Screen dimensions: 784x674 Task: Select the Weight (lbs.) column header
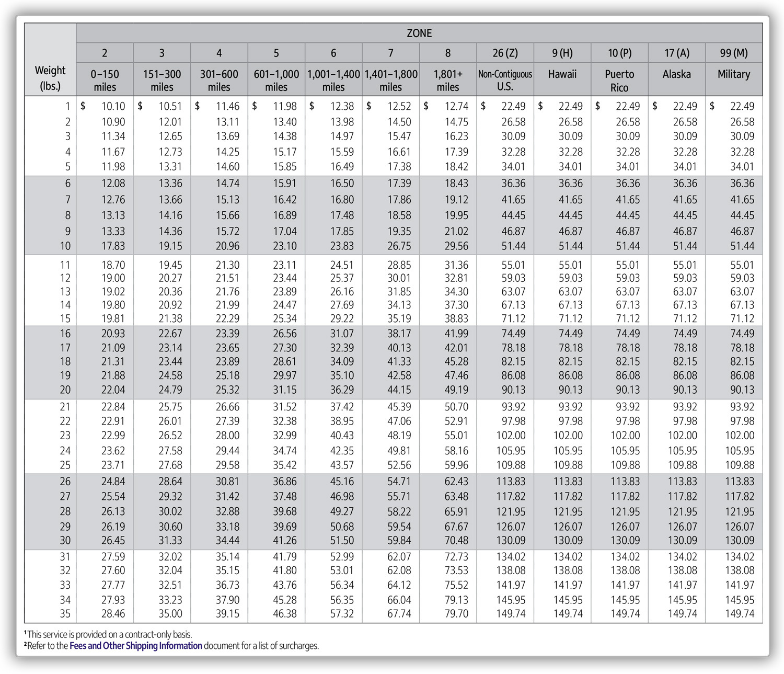coord(50,78)
